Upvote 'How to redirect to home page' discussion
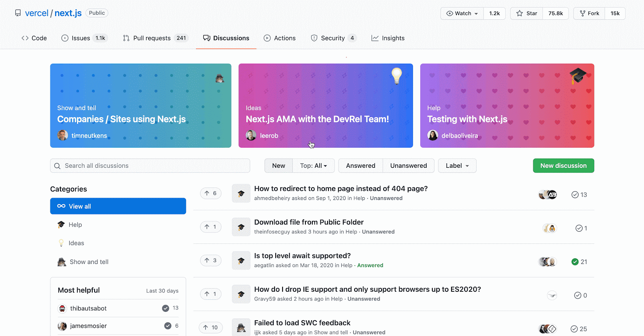 coord(211,193)
